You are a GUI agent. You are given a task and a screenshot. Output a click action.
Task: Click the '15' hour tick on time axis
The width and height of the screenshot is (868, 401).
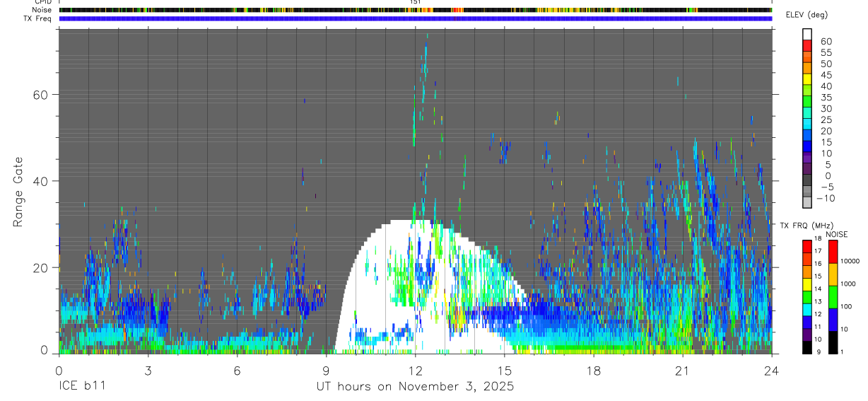pos(504,371)
